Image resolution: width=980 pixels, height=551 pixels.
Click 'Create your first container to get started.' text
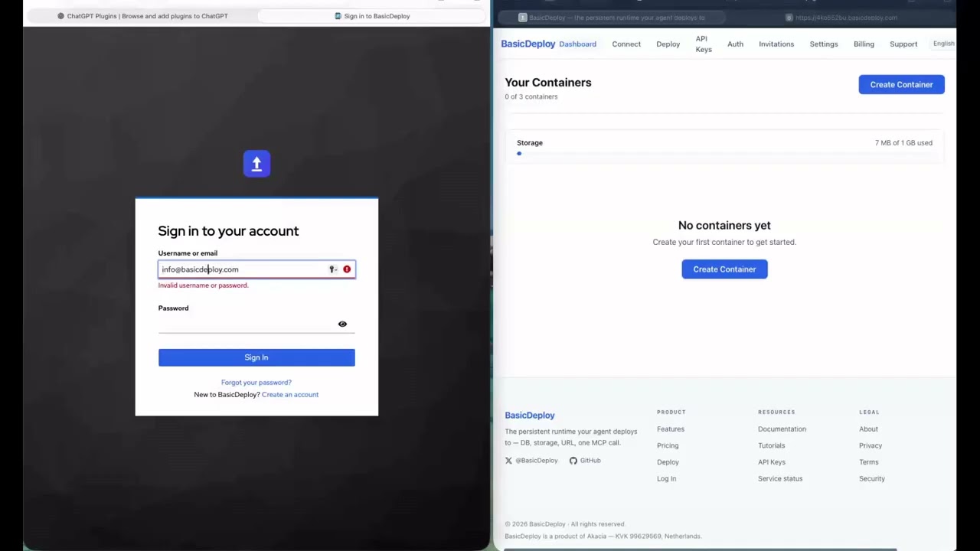click(724, 243)
